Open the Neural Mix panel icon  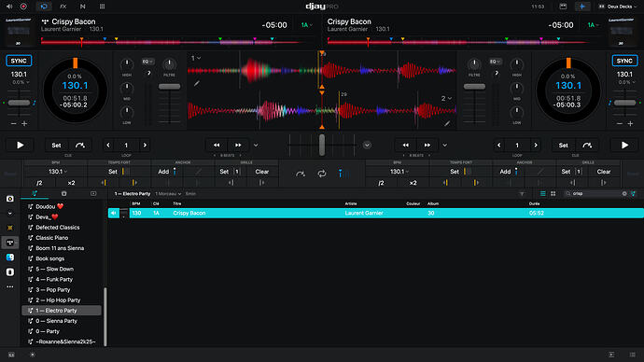(x=82, y=7)
